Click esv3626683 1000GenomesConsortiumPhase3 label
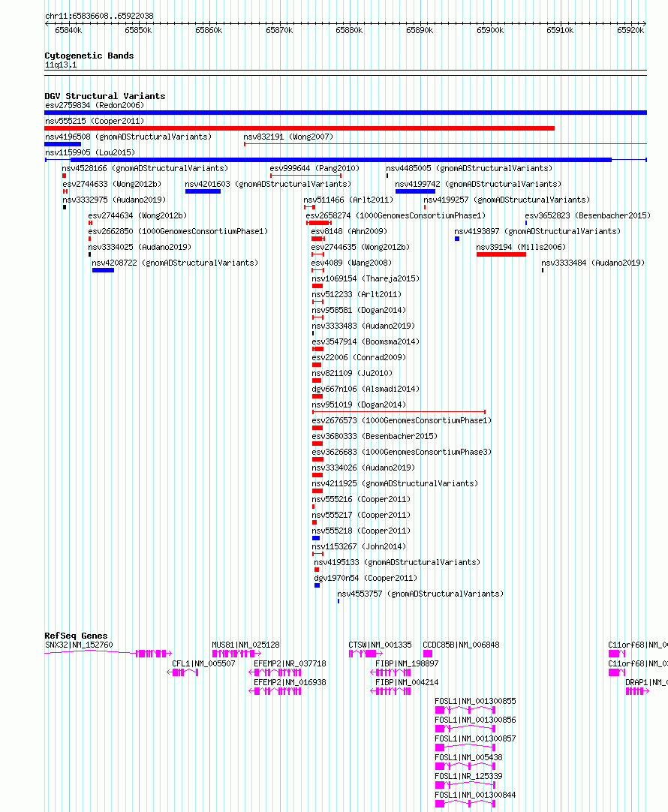Image resolution: width=668 pixels, height=812 pixels. pos(402,452)
